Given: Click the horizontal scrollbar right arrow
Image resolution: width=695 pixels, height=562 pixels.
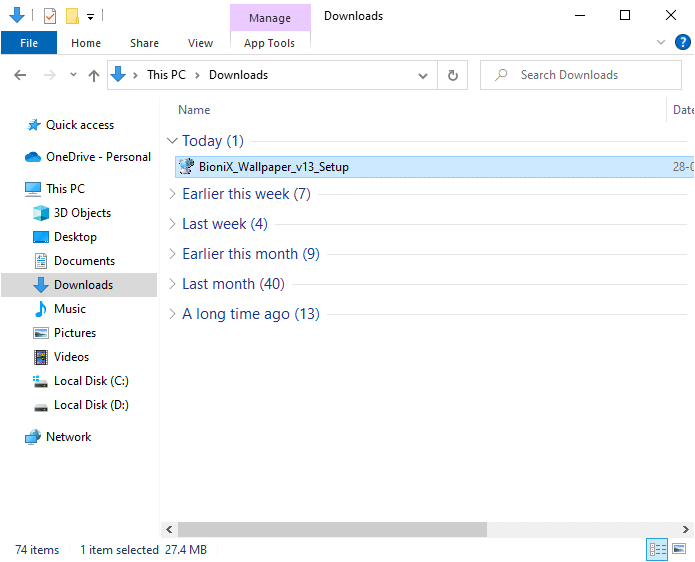Looking at the screenshot, I should click(x=685, y=529).
